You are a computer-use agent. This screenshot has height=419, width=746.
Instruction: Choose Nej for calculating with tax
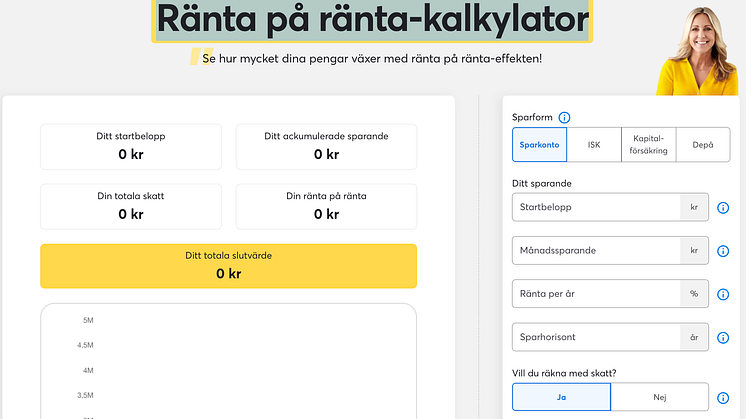(659, 397)
